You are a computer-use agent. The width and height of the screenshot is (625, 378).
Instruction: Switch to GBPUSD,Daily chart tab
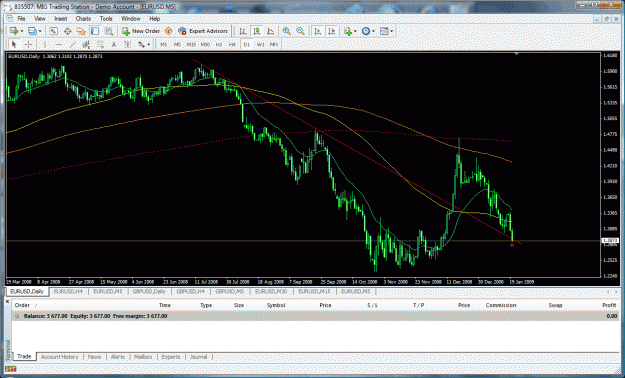[149, 291]
